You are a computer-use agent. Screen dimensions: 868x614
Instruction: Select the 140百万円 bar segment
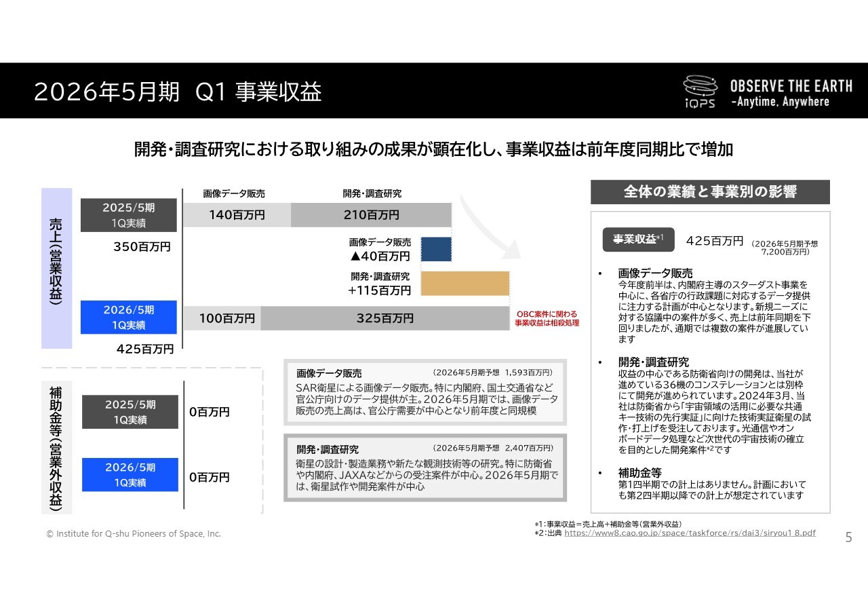click(237, 215)
